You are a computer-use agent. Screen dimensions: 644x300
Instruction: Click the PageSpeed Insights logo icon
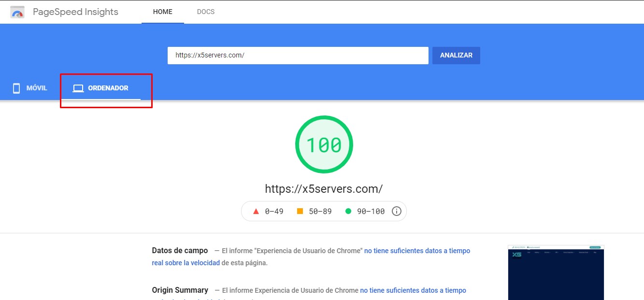(x=17, y=12)
